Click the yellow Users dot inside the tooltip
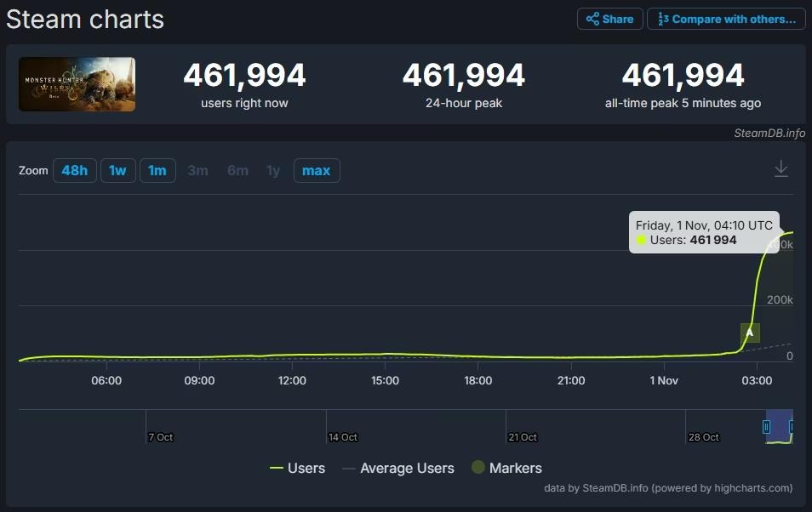Viewport: 812px width, 512px height. [640, 240]
